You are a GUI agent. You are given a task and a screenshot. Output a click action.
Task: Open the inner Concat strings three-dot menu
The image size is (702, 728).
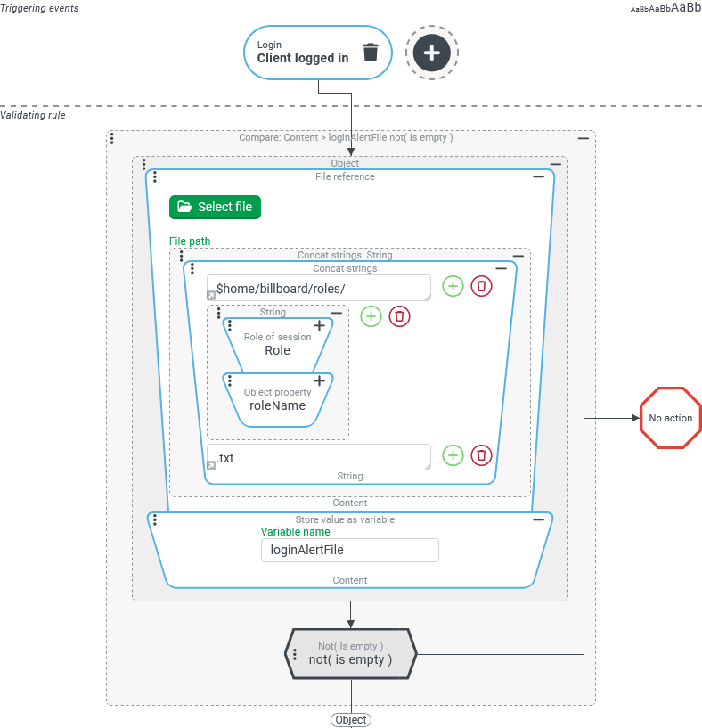(x=192, y=268)
